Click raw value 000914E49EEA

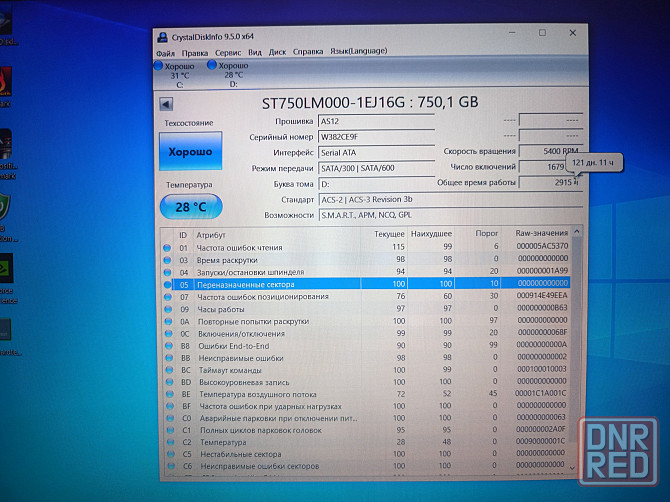coord(542,295)
